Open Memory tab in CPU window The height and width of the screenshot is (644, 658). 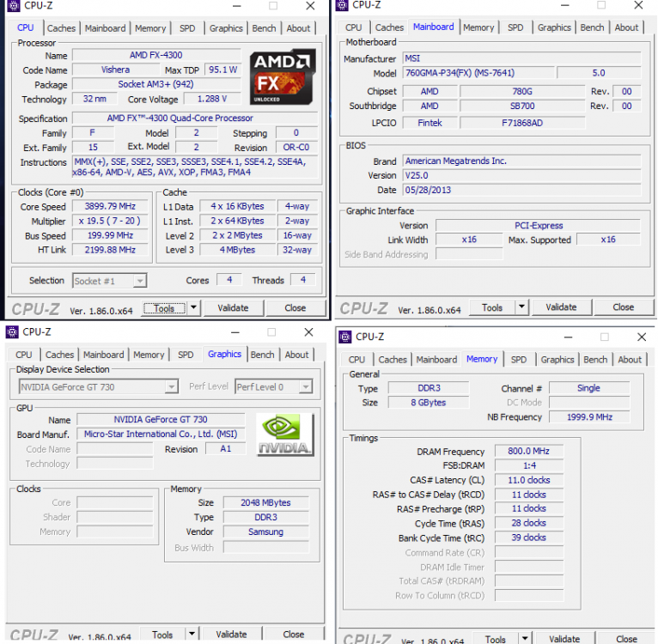point(150,28)
